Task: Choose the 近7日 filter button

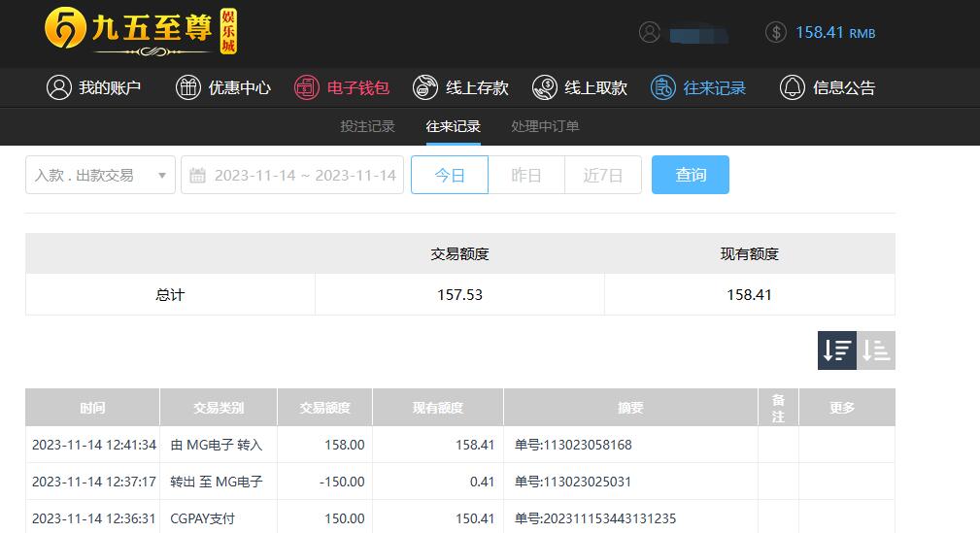Action: pyautogui.click(x=602, y=175)
